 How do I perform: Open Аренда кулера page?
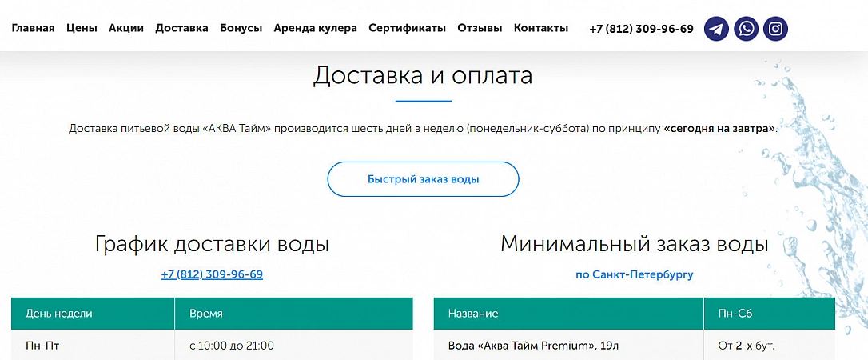tap(315, 28)
